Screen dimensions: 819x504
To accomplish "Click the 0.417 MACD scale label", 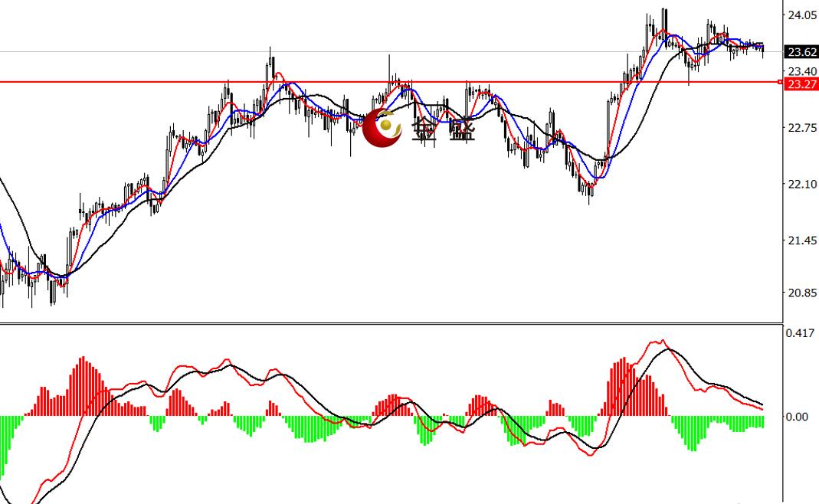I will [799, 333].
